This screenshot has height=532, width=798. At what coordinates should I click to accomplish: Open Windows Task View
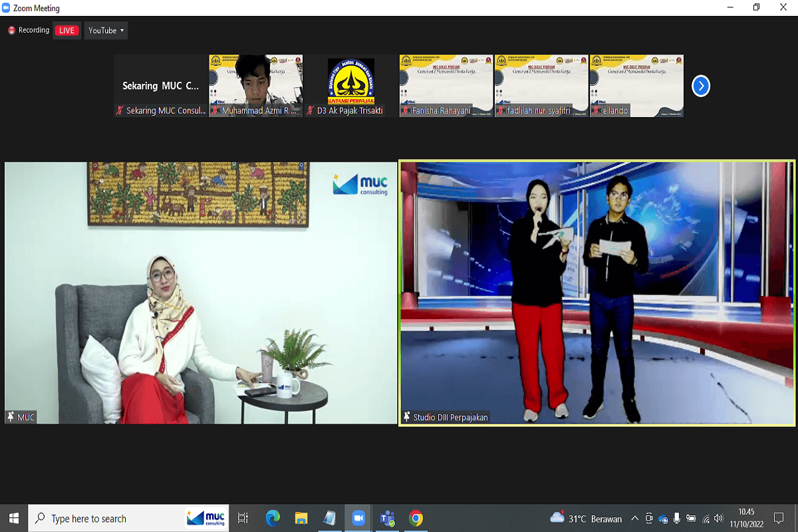coord(243,518)
